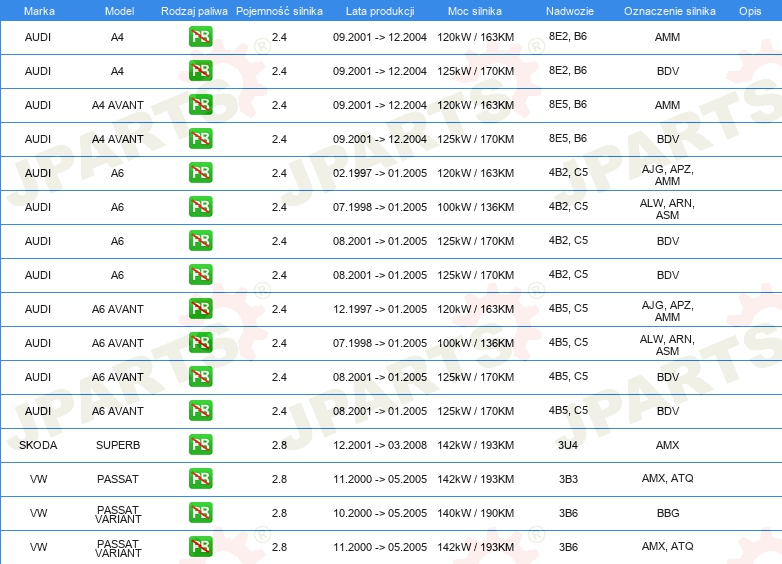The image size is (782, 564).
Task: Click the 8E5, B6 body in the BDV row
Action: (568, 138)
